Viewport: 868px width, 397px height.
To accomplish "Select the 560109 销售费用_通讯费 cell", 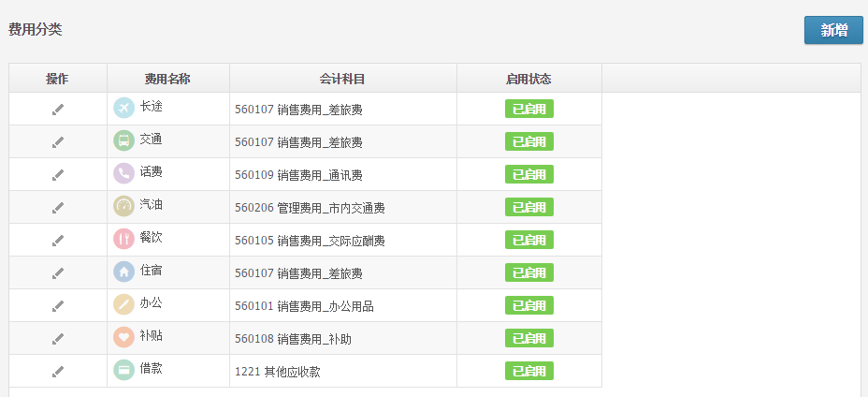I will [x=298, y=175].
